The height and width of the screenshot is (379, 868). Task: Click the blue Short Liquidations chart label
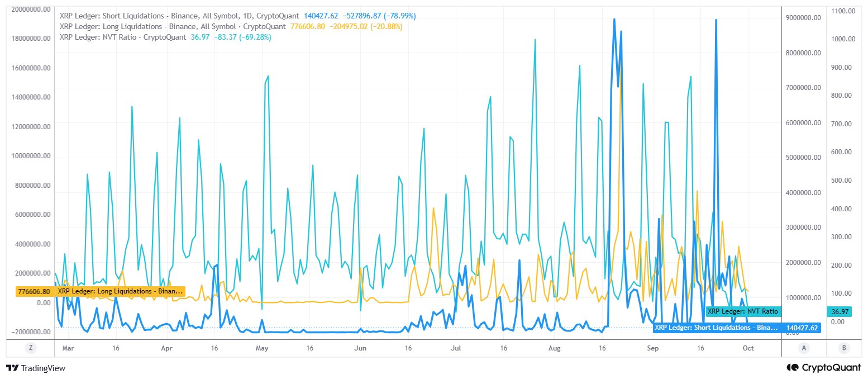716,328
